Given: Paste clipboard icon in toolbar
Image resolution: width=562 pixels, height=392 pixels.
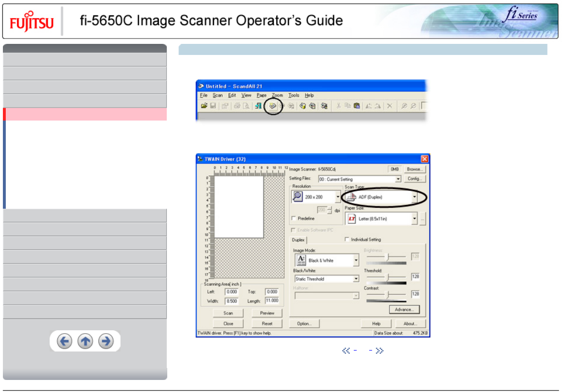Looking at the screenshot, I should [357, 106].
